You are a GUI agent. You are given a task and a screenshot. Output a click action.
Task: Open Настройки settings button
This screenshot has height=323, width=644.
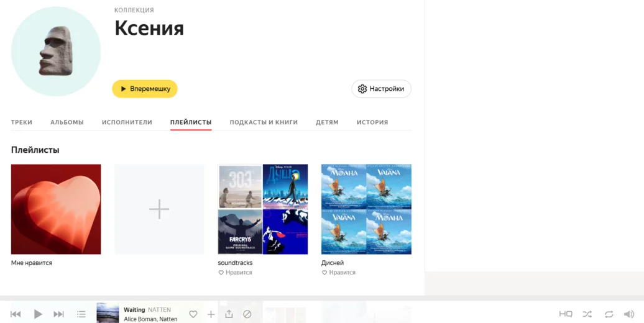(x=381, y=89)
